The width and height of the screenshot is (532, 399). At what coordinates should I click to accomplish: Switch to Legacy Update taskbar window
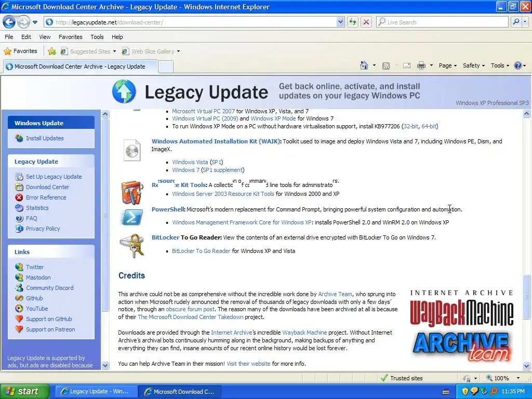(x=95, y=392)
